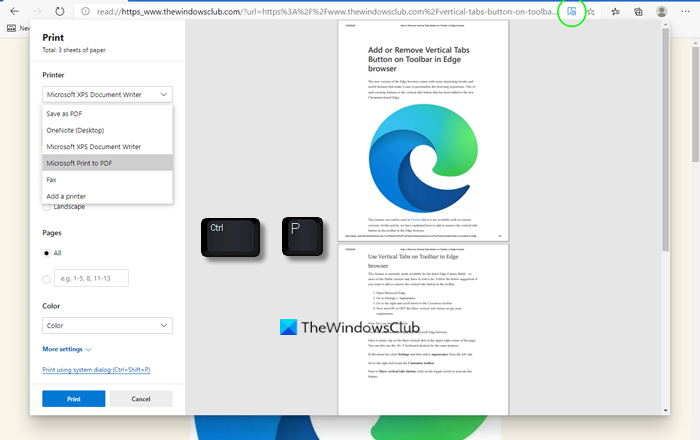The image size is (700, 440).
Task: Click the 'Print' dialog heading
Action: (x=53, y=37)
